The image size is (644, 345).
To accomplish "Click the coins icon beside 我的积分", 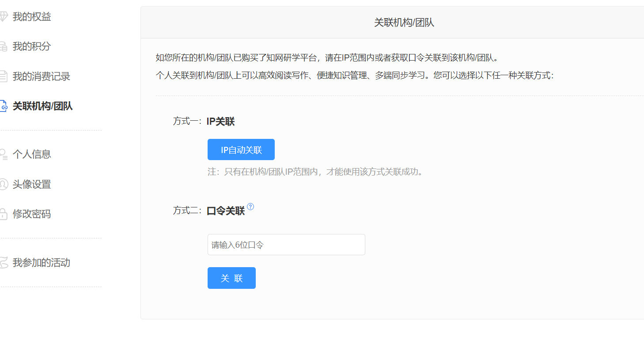I will pos(3,46).
